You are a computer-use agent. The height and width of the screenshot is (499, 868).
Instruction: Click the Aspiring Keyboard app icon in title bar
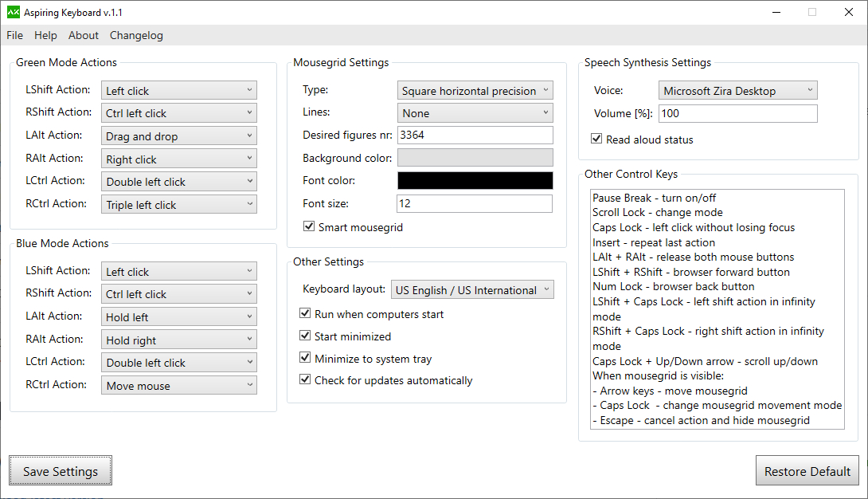coord(14,12)
